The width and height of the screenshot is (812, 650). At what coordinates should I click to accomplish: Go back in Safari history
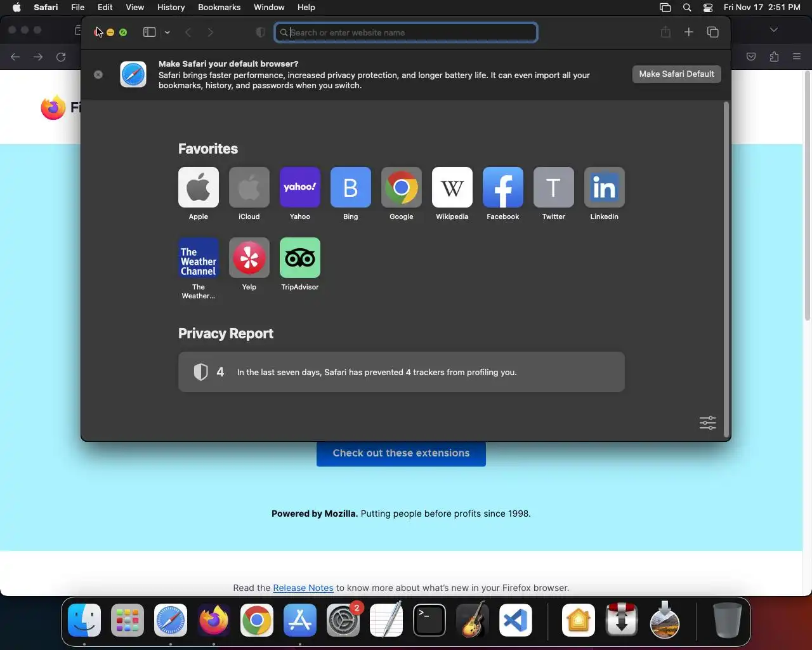188,32
